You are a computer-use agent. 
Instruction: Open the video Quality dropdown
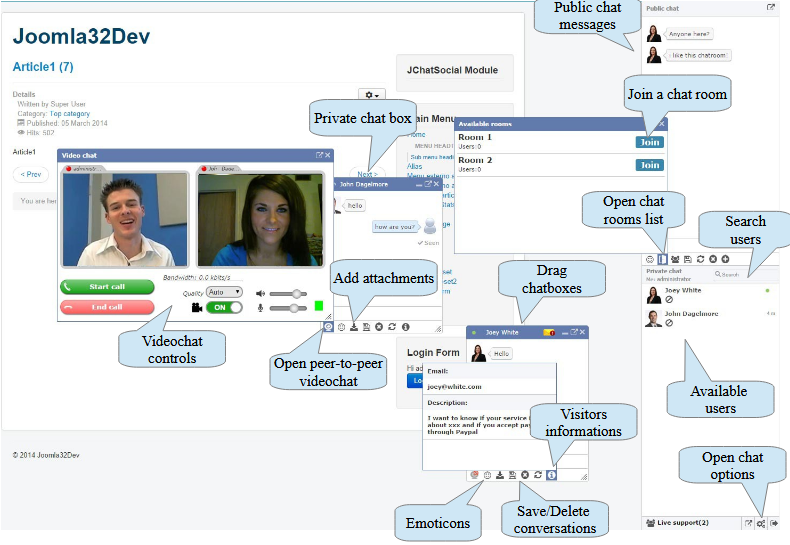223,292
